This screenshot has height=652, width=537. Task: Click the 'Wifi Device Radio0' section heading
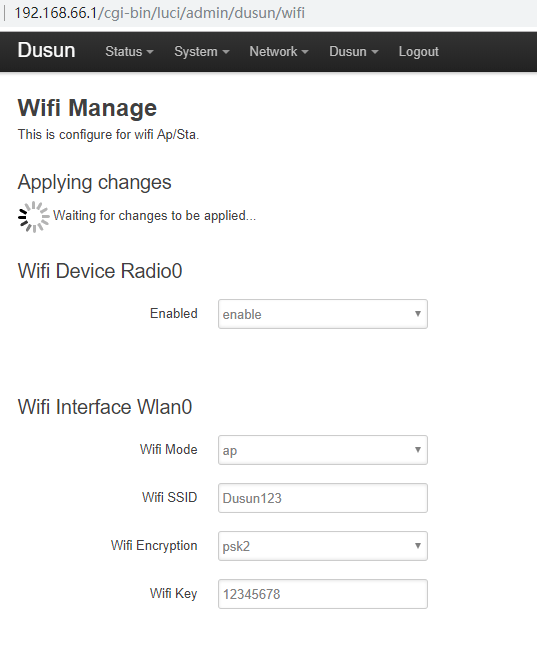point(100,271)
